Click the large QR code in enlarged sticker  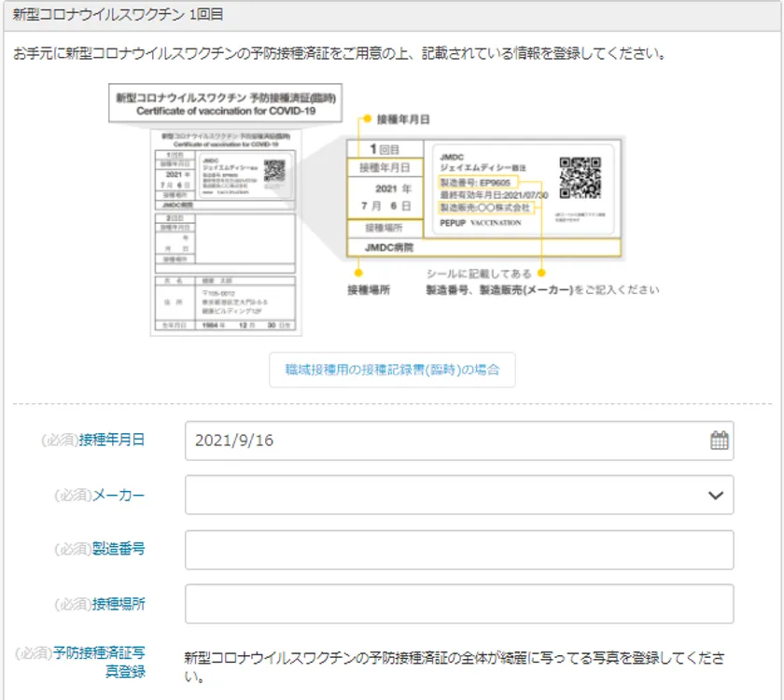pos(580,178)
